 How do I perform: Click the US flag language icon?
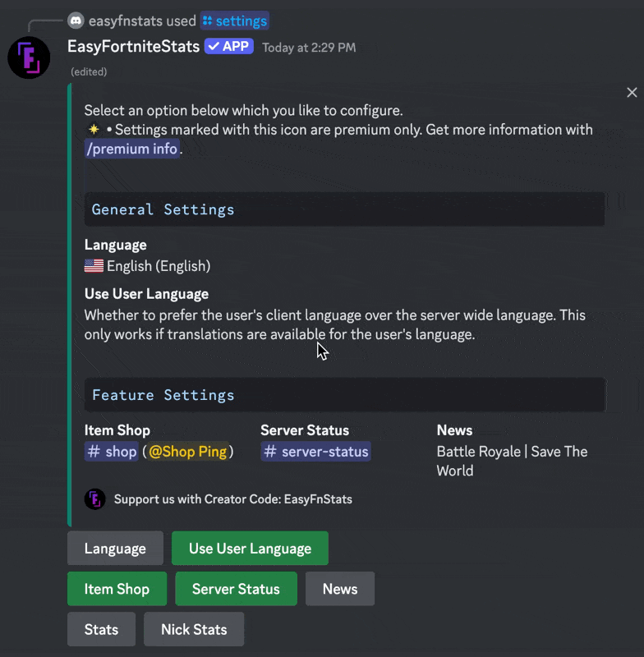click(94, 266)
